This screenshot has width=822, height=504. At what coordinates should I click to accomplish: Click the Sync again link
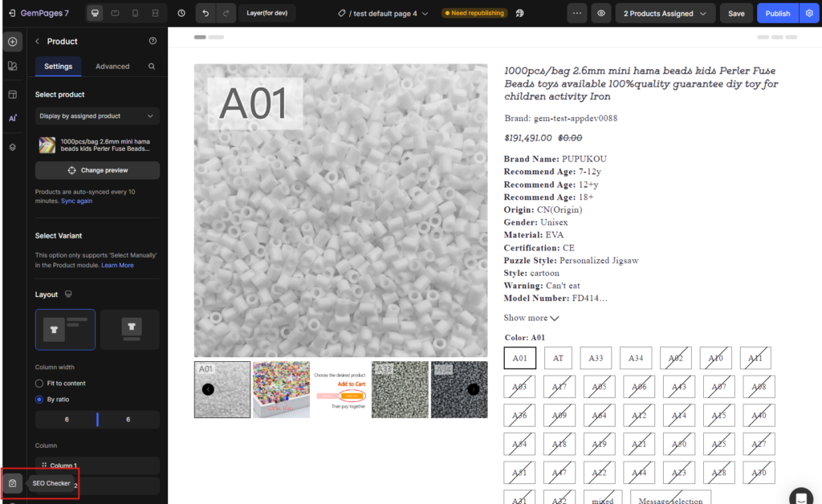coord(76,201)
